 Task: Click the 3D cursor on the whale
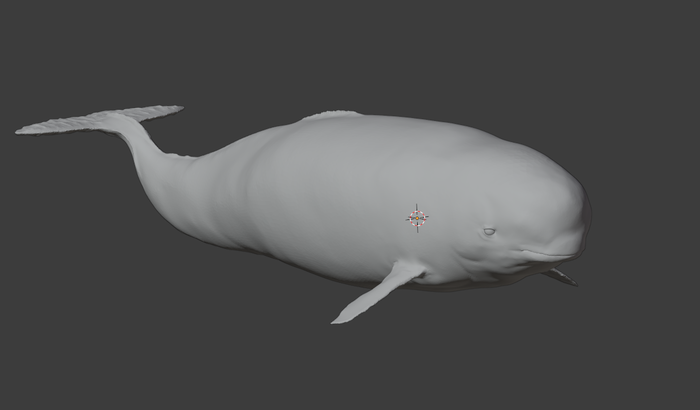(417, 217)
